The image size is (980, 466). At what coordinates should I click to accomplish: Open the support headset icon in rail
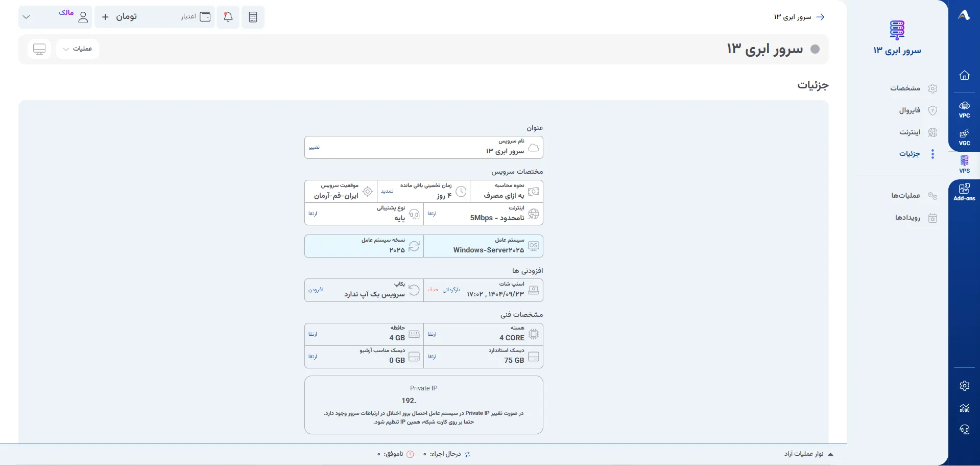tap(964, 430)
